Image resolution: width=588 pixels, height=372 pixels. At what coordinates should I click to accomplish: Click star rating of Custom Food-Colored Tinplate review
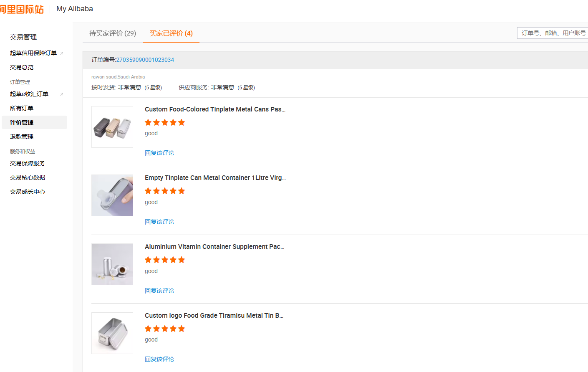(165, 122)
